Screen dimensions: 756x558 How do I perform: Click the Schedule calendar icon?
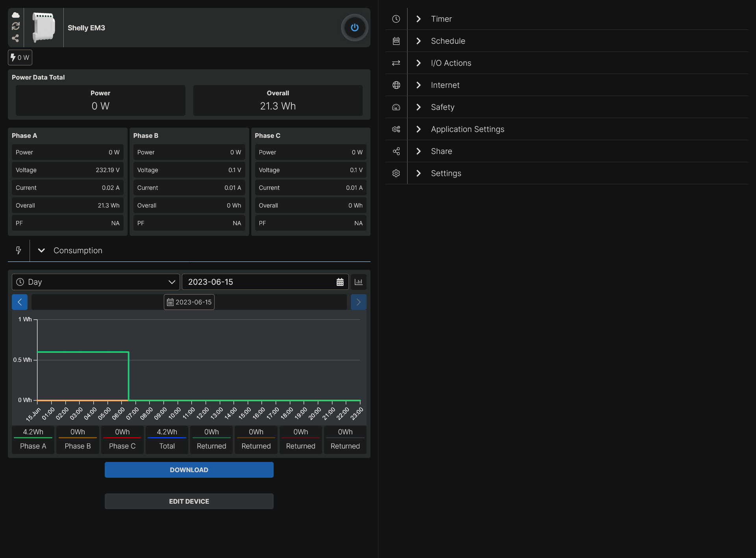coord(397,41)
